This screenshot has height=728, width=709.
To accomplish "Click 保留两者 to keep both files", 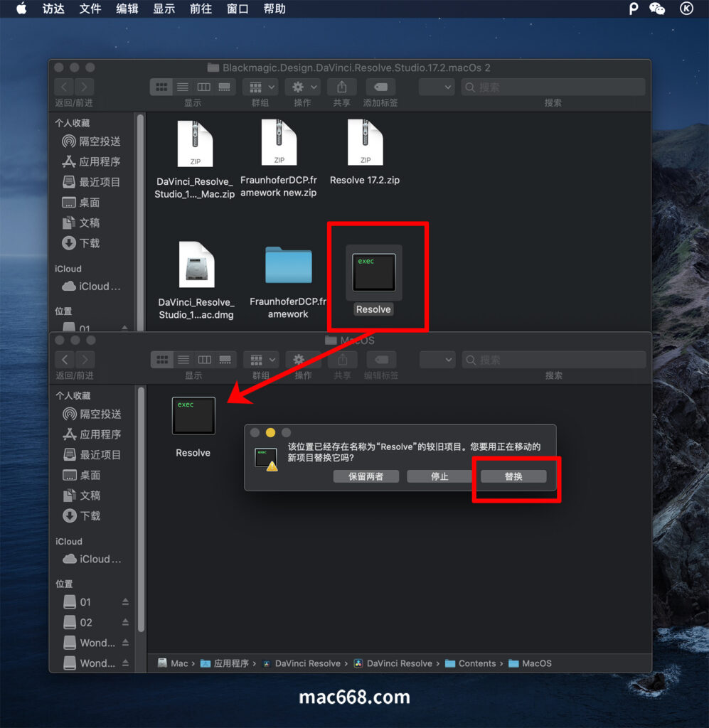I will pos(366,476).
